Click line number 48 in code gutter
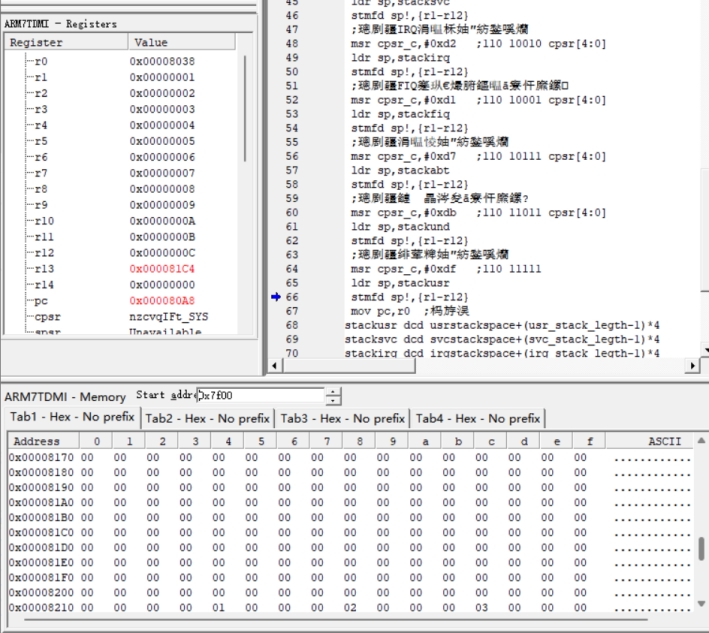The image size is (709, 633). click(292, 44)
